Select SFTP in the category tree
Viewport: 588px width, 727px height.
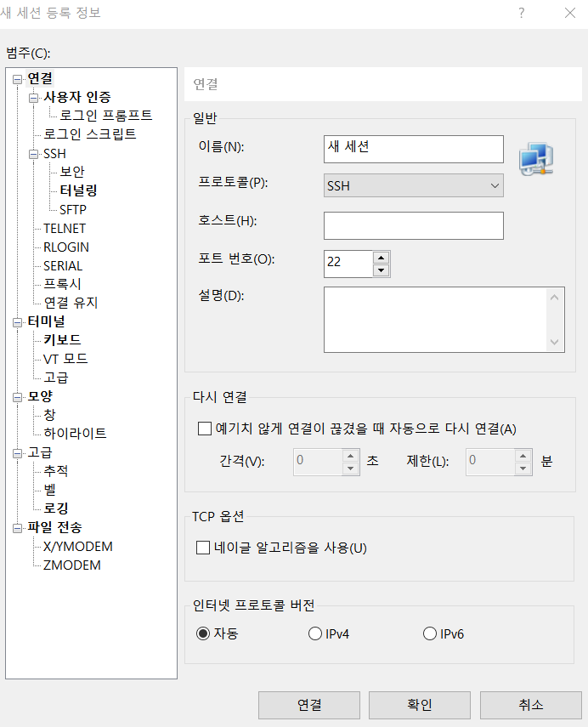tap(73, 209)
